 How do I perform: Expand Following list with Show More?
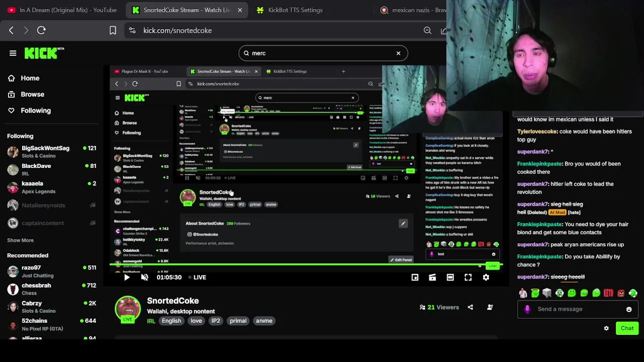(x=20, y=240)
